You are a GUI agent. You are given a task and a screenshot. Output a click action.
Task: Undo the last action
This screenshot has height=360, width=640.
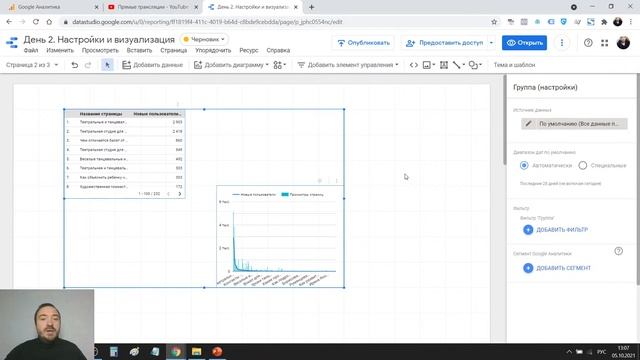[x=74, y=65]
